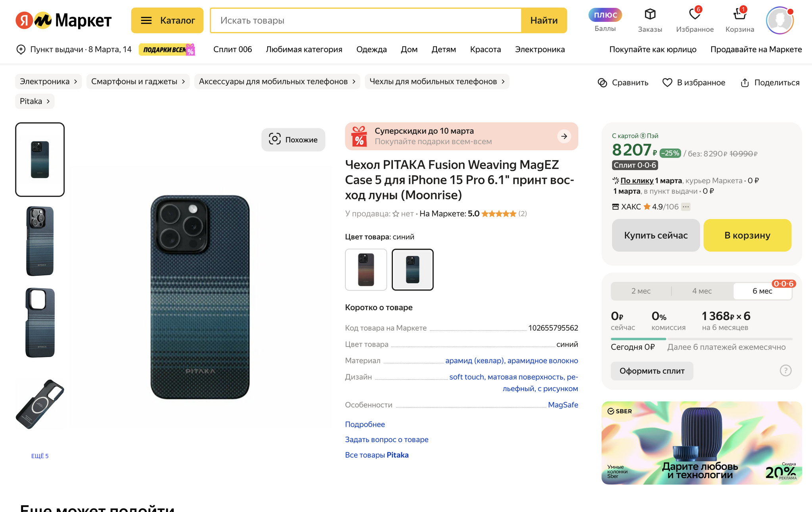Select the 2 мес split period

(641, 291)
